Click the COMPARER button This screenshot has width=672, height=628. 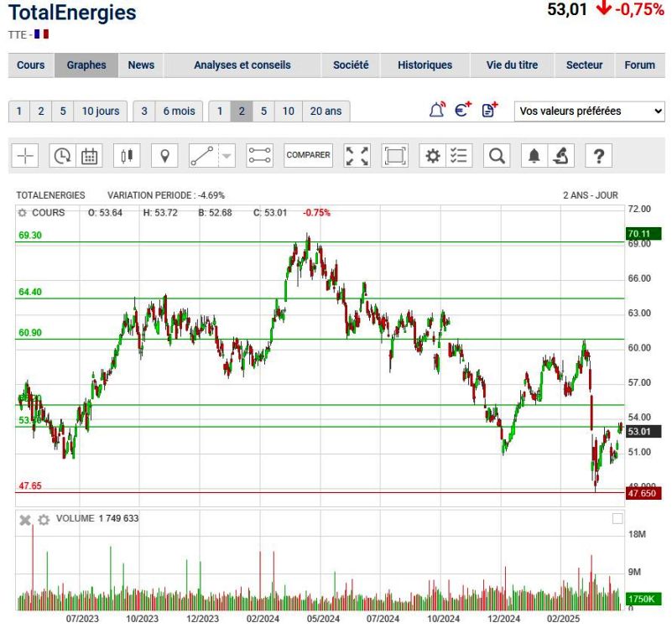pos(308,155)
